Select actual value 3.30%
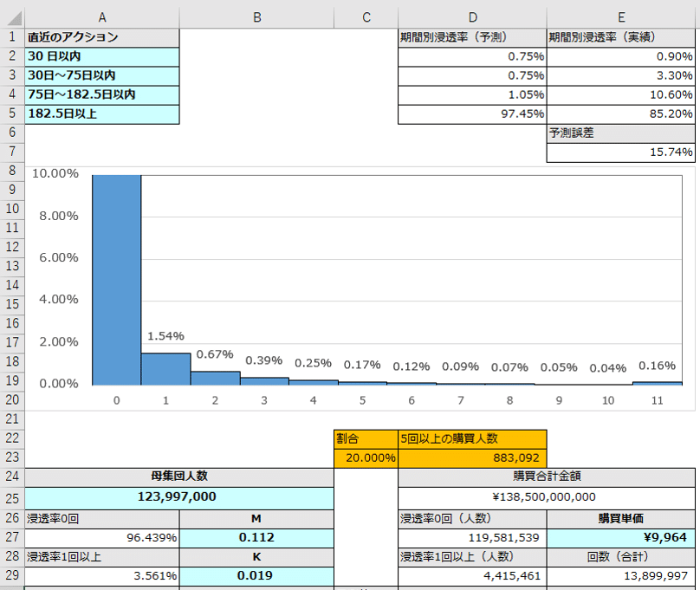 pos(621,76)
